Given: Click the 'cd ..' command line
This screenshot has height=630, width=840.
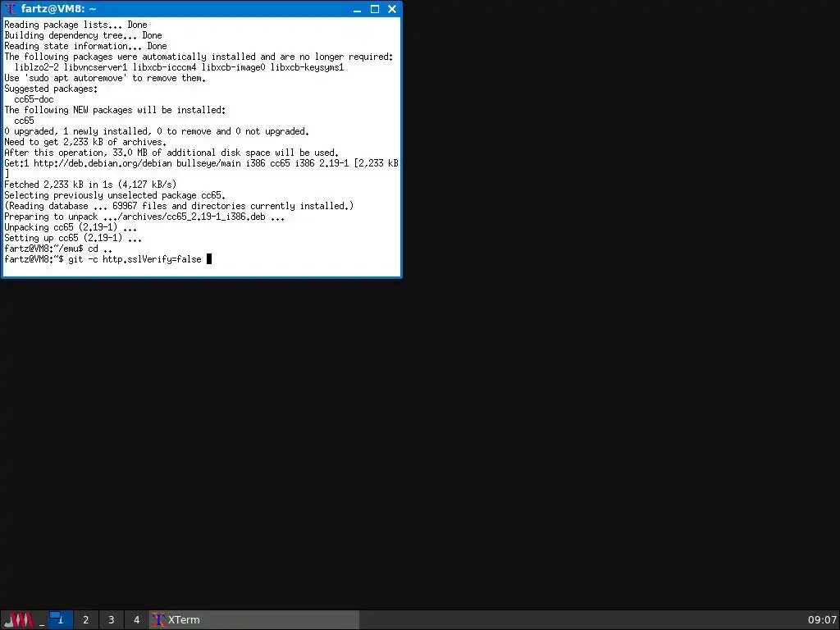Looking at the screenshot, I should click(x=100, y=249).
